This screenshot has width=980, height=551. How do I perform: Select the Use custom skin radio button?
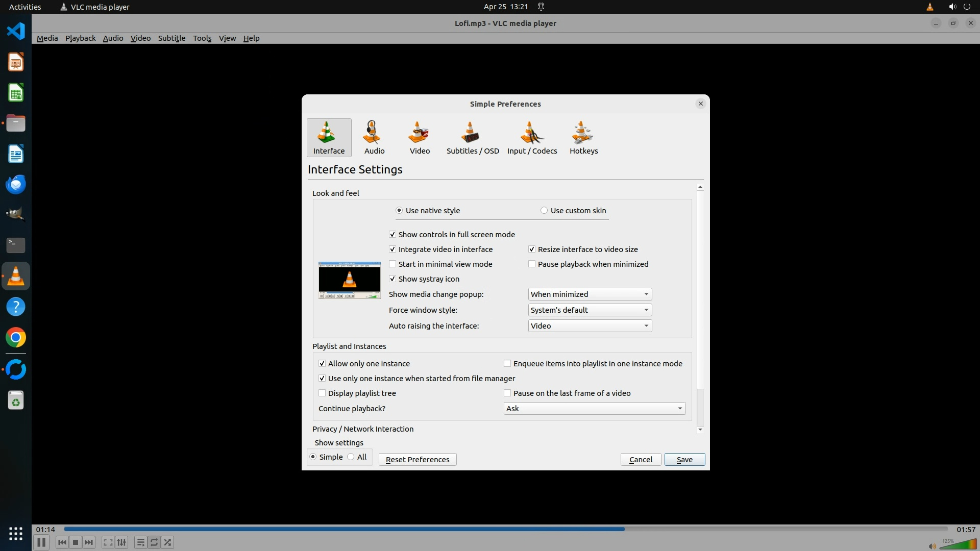[544, 211]
